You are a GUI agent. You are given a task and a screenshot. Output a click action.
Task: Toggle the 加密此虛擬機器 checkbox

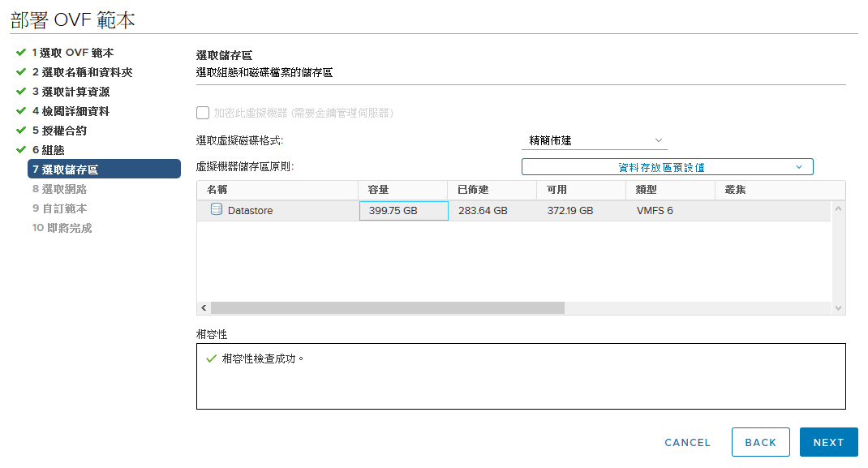pyautogui.click(x=203, y=113)
